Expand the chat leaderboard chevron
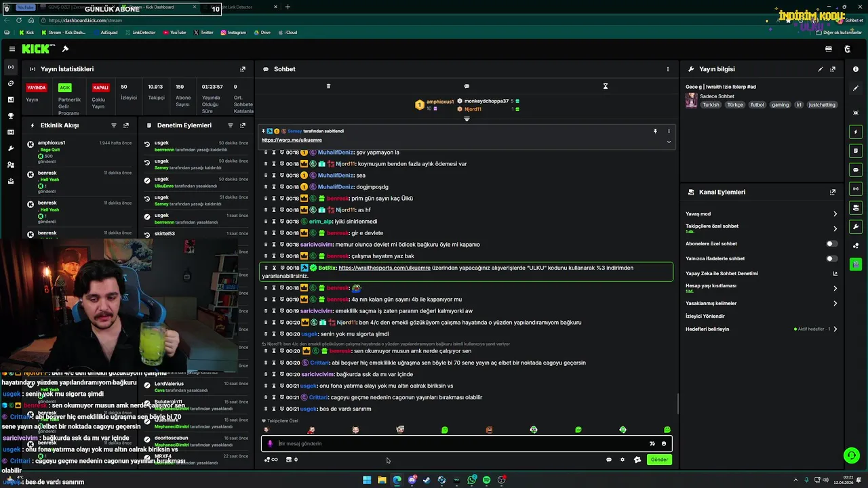Image resolution: width=868 pixels, height=488 pixels. (x=467, y=119)
